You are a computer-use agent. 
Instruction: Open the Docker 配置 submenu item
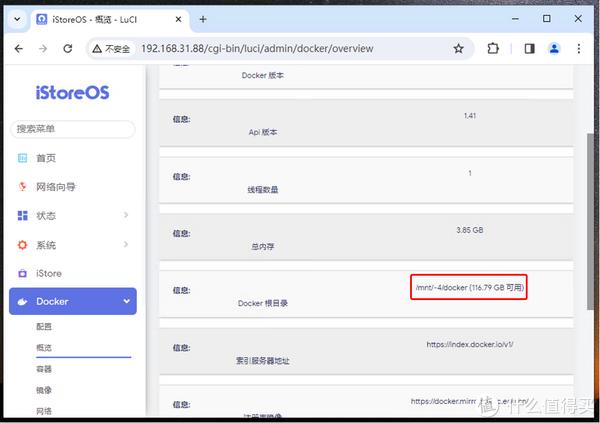[44, 327]
